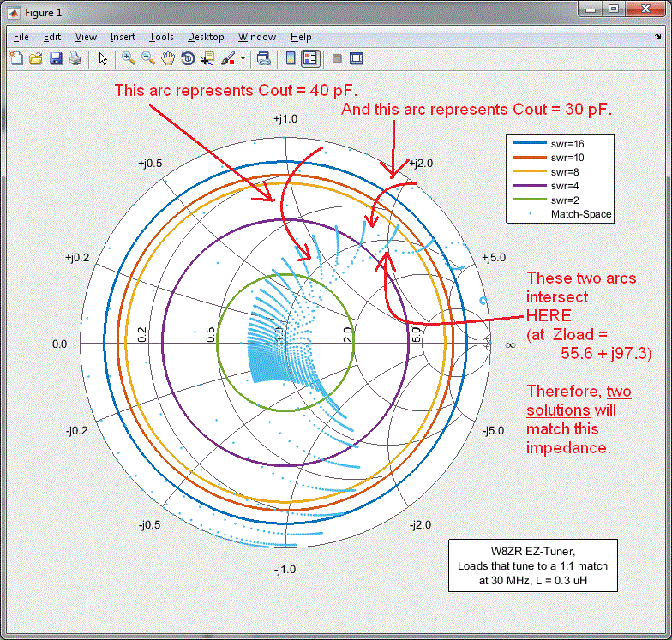This screenshot has width=672, height=640.
Task: Activate the Zoom Out magnifier tool
Action: click(147, 58)
